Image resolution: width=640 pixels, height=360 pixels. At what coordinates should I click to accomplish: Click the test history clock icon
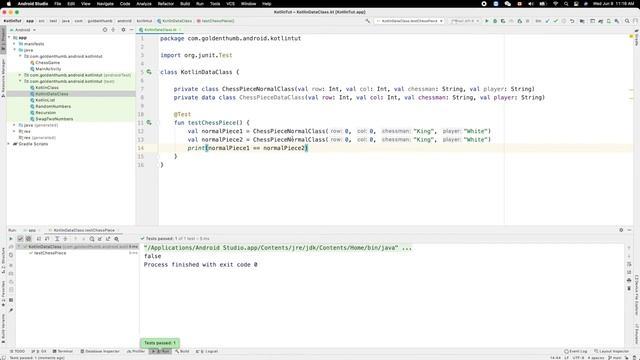pyautogui.click(x=92, y=239)
